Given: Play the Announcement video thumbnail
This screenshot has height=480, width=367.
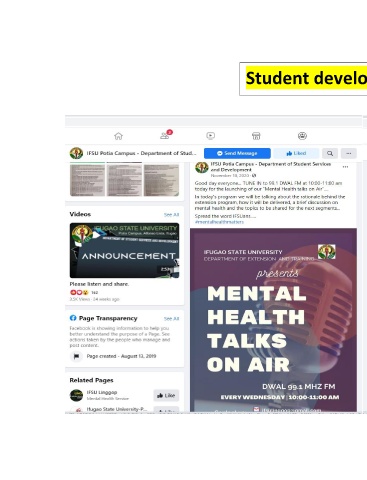Looking at the screenshot, I should coord(124,250).
